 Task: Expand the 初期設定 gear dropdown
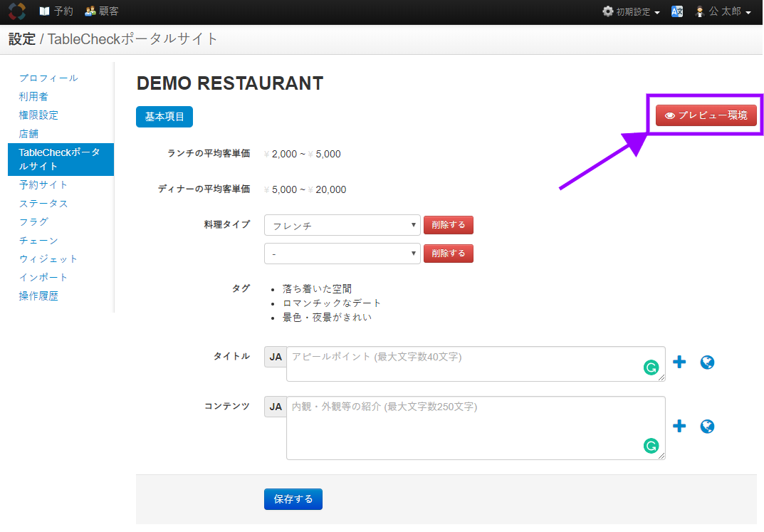[631, 11]
